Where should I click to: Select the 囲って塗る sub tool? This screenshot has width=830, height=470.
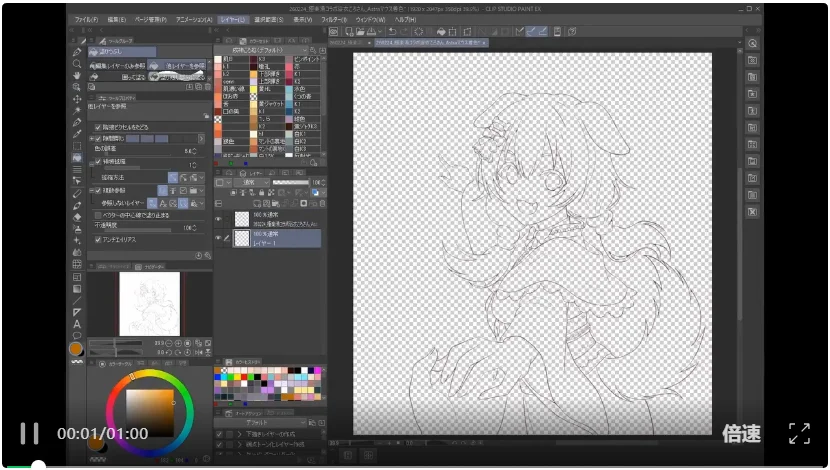117,77
